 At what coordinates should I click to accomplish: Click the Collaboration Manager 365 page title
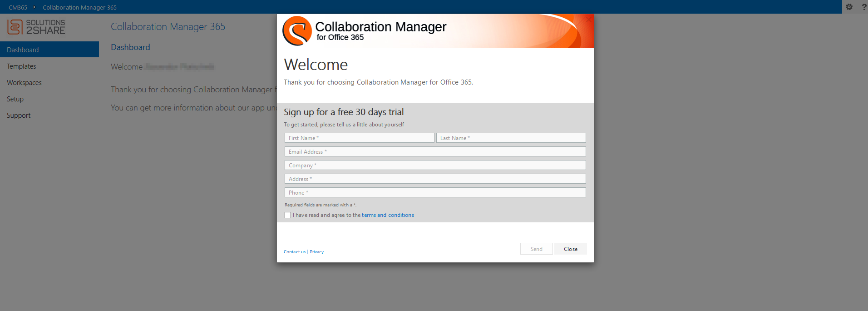pos(168,26)
